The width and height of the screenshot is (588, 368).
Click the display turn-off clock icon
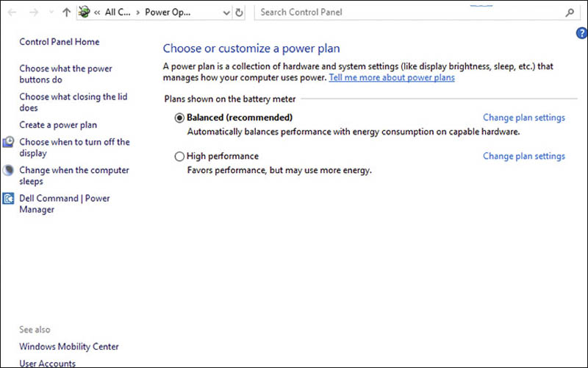click(x=9, y=143)
